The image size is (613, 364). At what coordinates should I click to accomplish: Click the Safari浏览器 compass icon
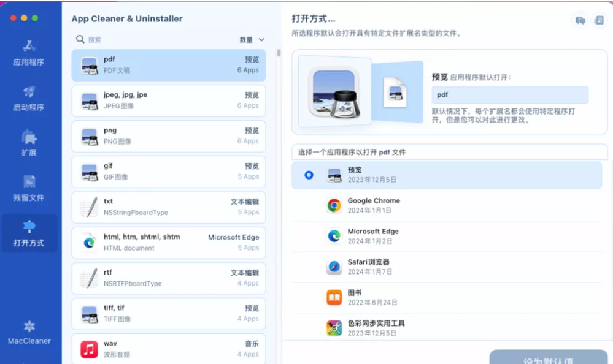[x=334, y=267]
